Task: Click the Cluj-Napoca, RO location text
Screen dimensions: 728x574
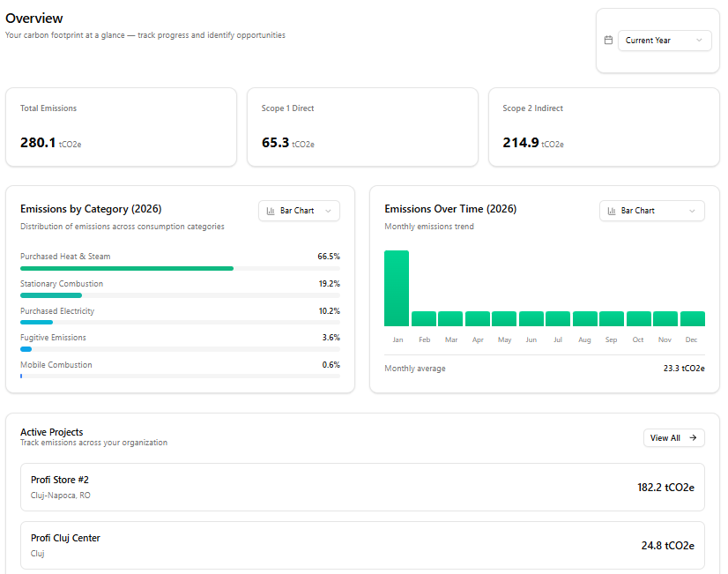Action: point(60,496)
